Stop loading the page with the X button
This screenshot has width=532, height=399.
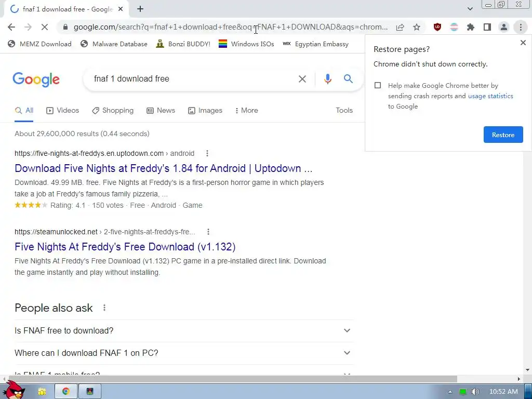tap(45, 27)
